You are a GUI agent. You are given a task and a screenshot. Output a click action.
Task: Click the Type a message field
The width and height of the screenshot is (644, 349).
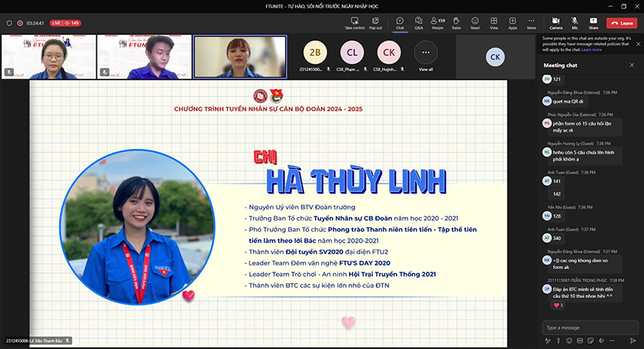point(589,328)
